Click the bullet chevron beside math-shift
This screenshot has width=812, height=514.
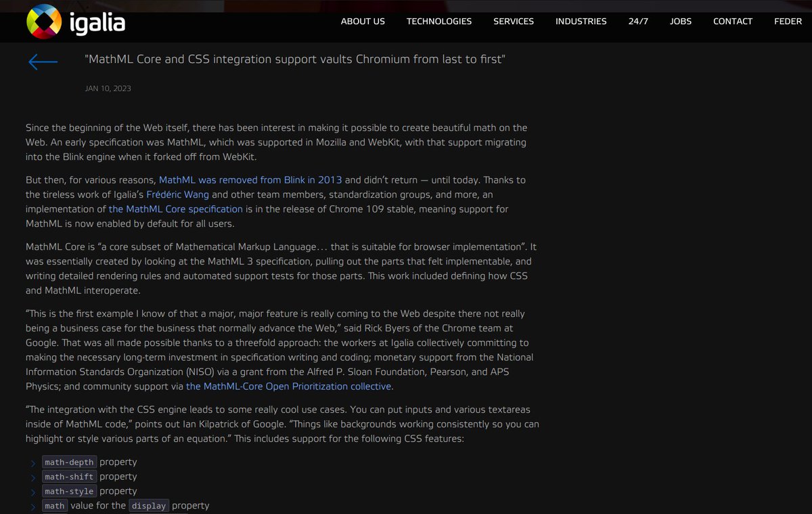32,477
